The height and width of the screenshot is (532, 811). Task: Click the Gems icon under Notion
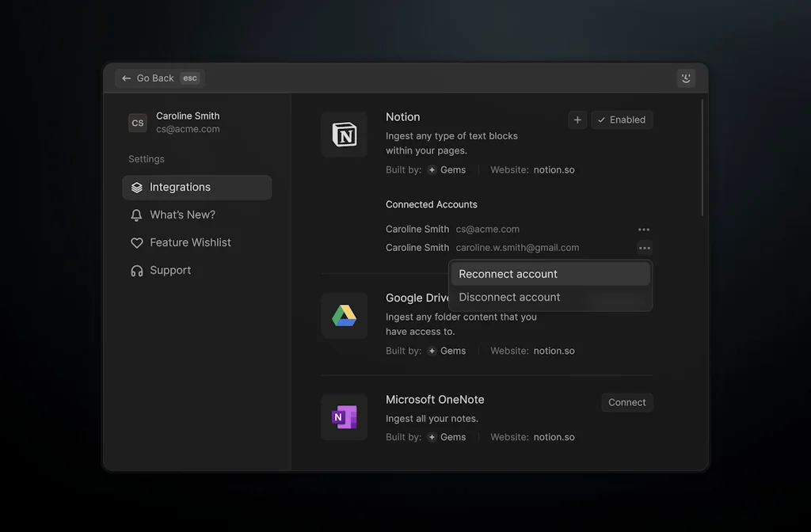[x=432, y=170]
